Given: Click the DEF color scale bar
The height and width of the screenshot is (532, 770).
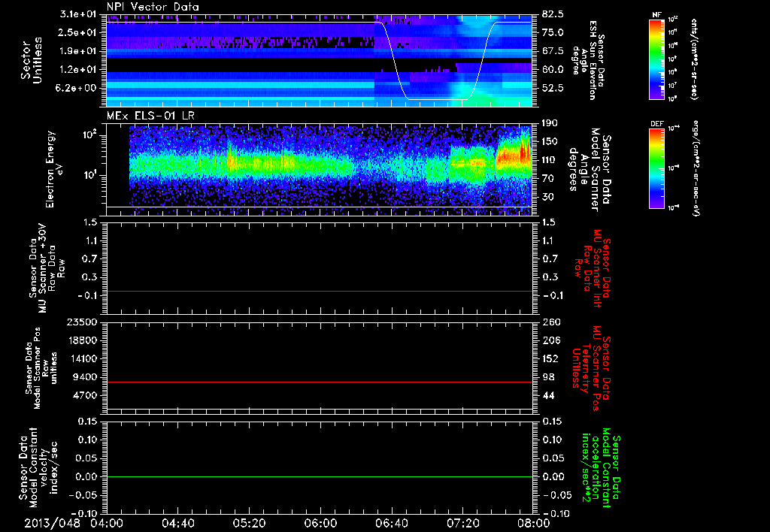Looking at the screenshot, I should coord(657,168).
